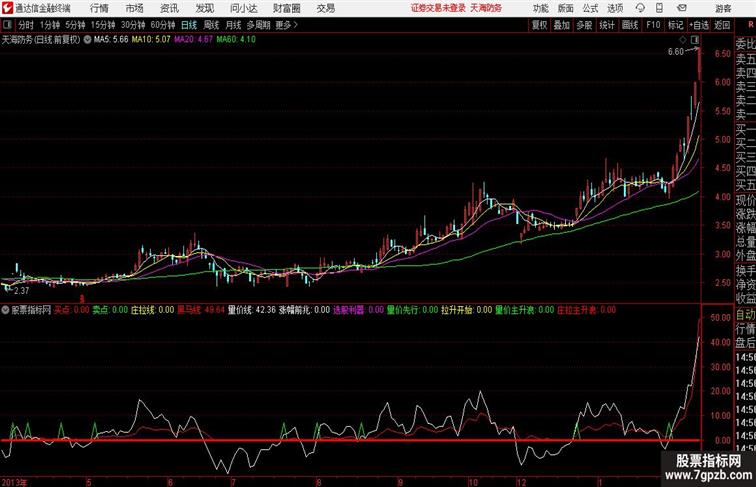Open the 功能 menu
The height and width of the screenshot is (487, 756).
point(540,8)
